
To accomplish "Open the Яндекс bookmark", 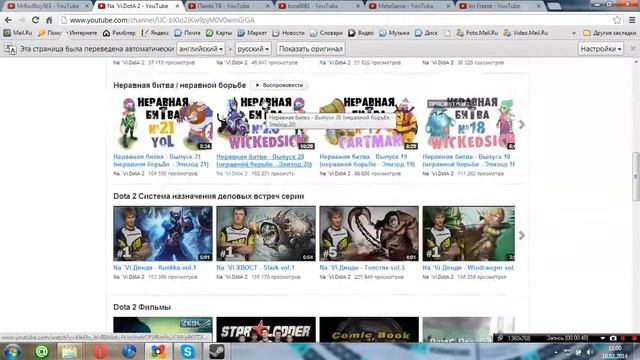I will [x=155, y=33].
